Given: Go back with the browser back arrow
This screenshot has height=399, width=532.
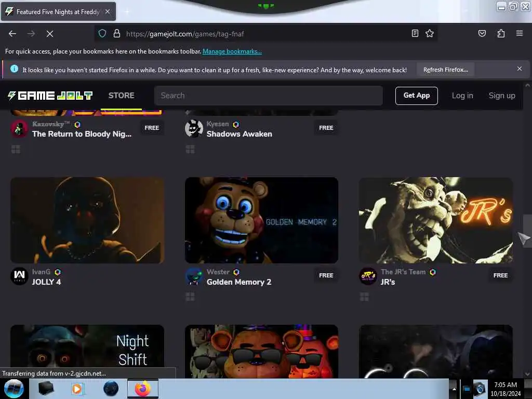Looking at the screenshot, I should tap(12, 34).
